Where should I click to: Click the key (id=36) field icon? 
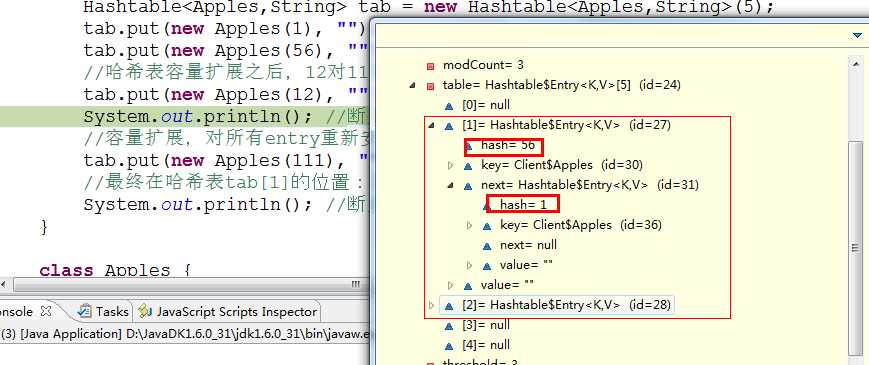(x=487, y=225)
